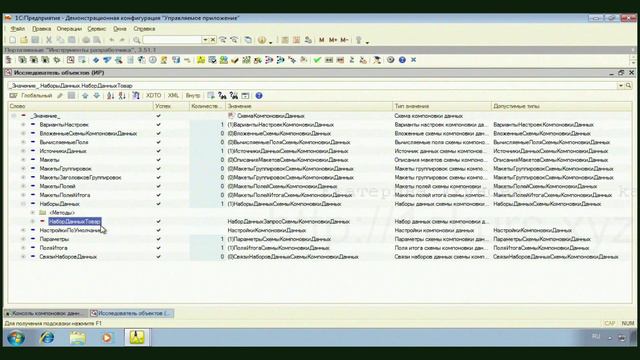Viewport: 640px width, 360px height.
Task: Click the Глобальный button
Action: pyautogui.click(x=32, y=96)
